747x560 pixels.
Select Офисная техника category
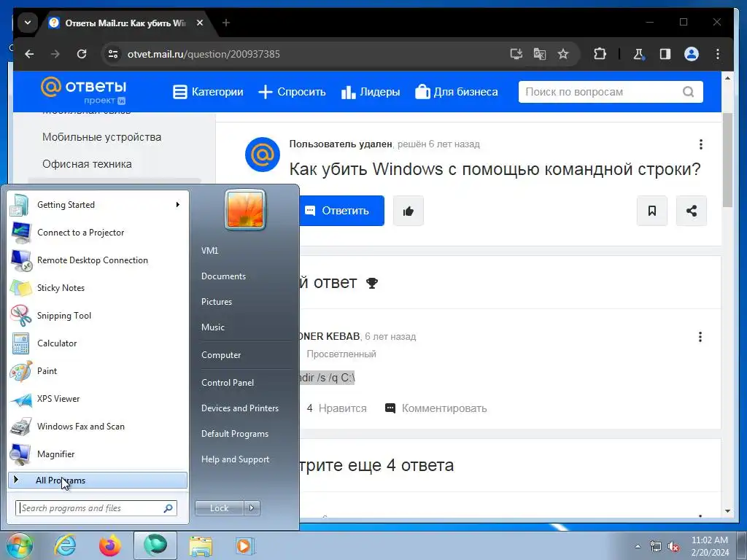[88, 164]
